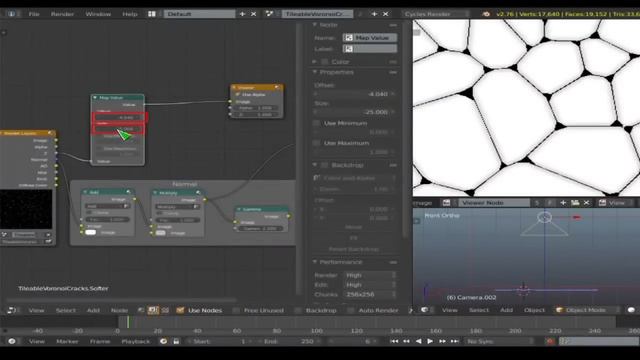Add a new image in viewer header
This screenshot has width=640, height=360.
tap(563, 203)
